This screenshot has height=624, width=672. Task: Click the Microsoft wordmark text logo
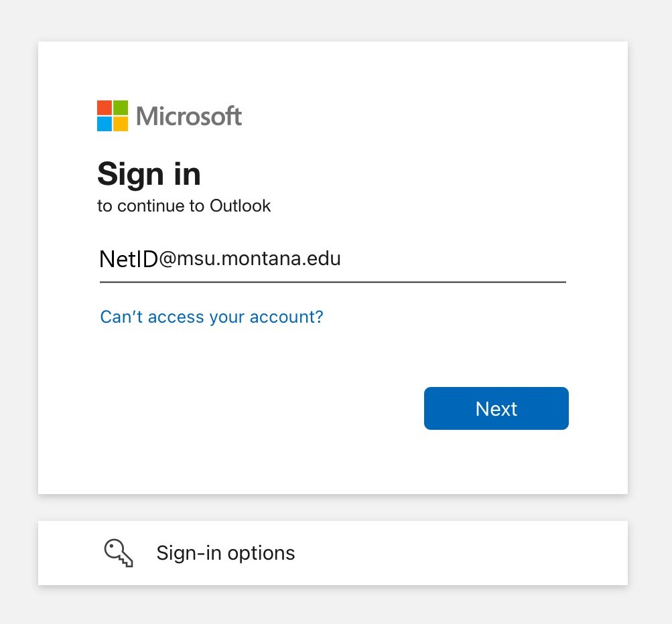pos(188,115)
